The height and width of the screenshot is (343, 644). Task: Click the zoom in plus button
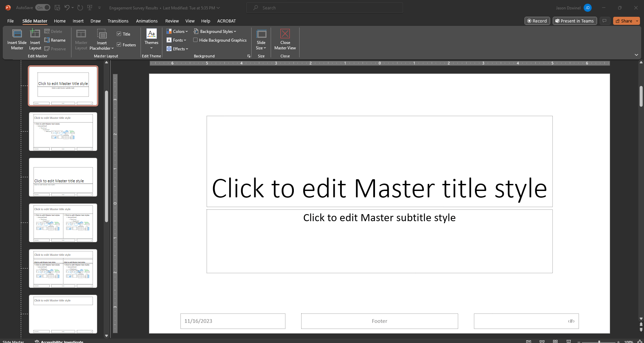619,342
